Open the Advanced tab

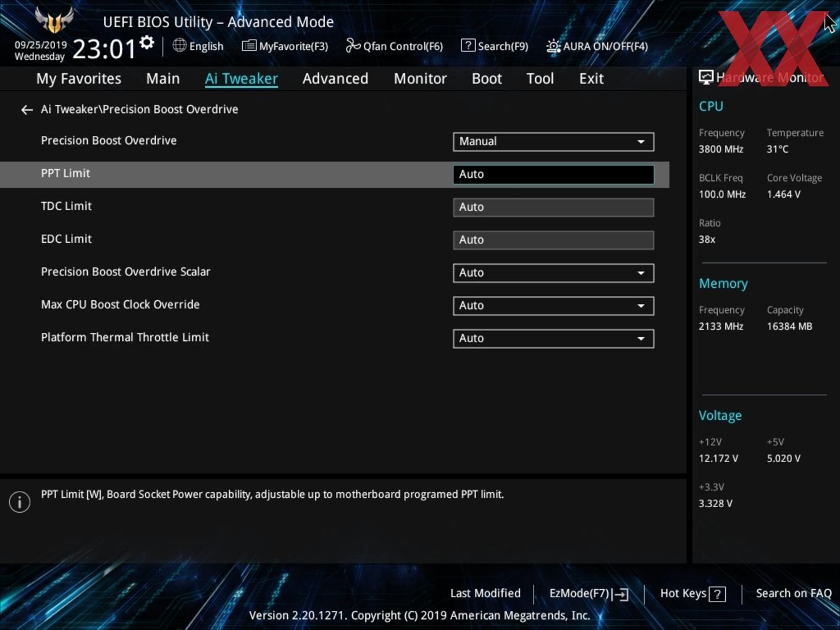(335, 78)
